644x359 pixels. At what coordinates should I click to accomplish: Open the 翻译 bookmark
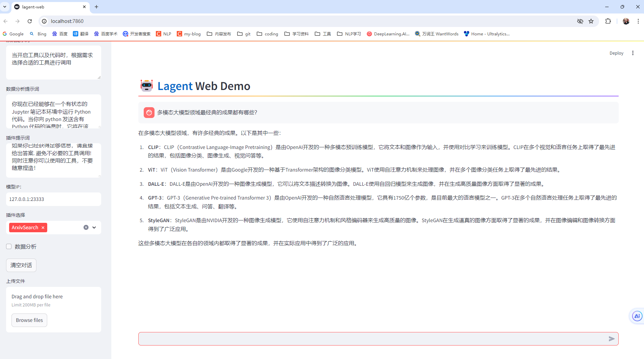pyautogui.click(x=81, y=34)
